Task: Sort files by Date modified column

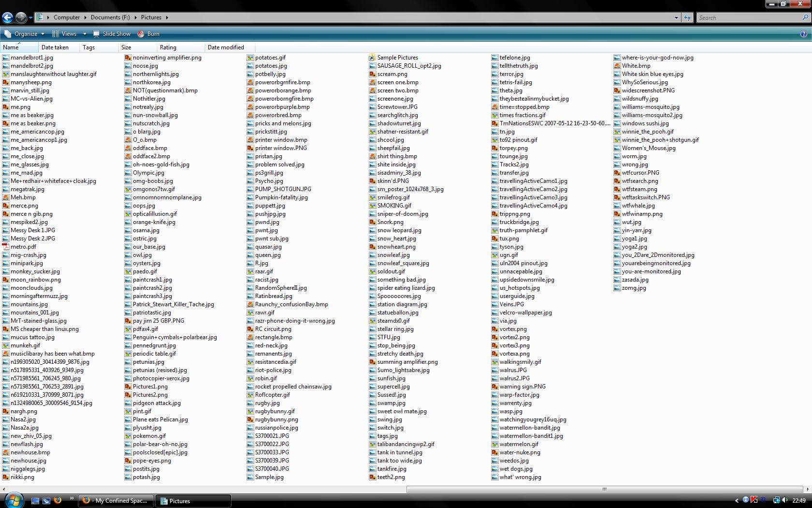Action: [x=226, y=47]
